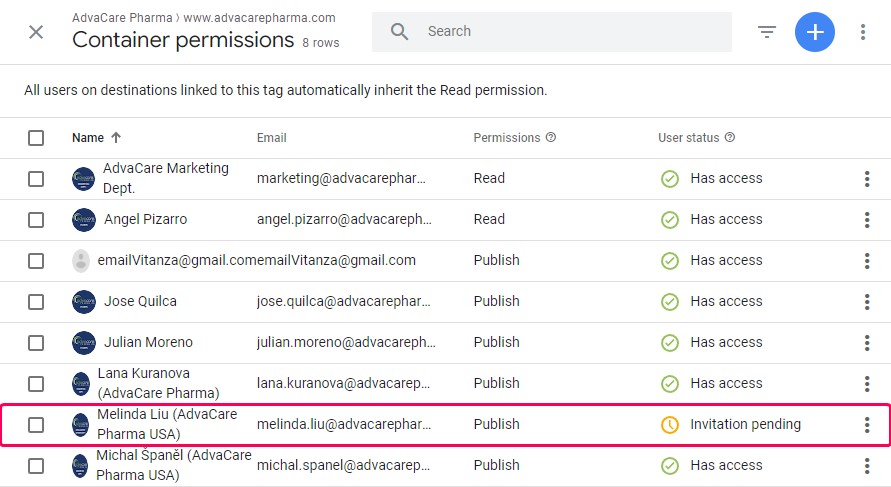This screenshot has height=487, width=891.
Task: Click the AdvaCare Pharma breadcrumb
Action: coord(122,18)
